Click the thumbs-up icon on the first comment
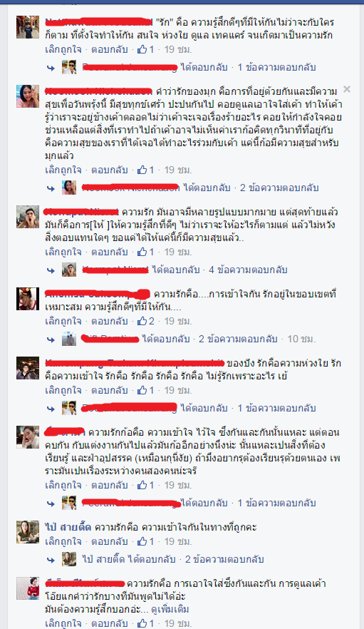The width and height of the screenshot is (364, 629). coord(142,49)
